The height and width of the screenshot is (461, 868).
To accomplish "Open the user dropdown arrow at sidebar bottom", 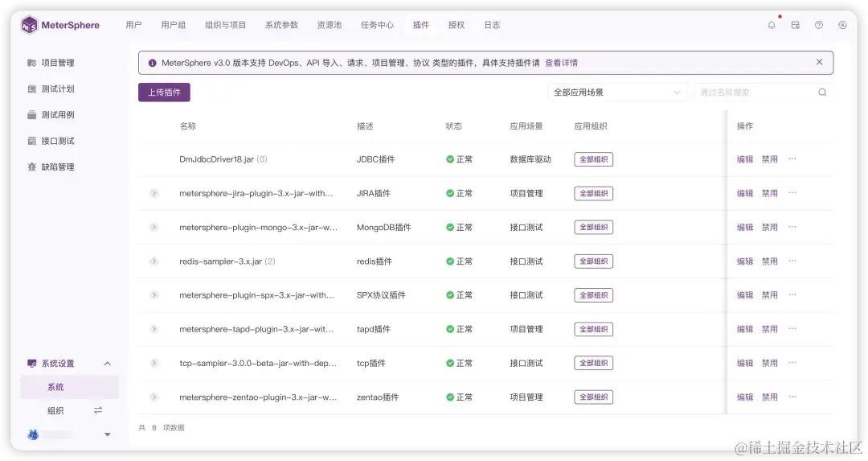I will (108, 435).
